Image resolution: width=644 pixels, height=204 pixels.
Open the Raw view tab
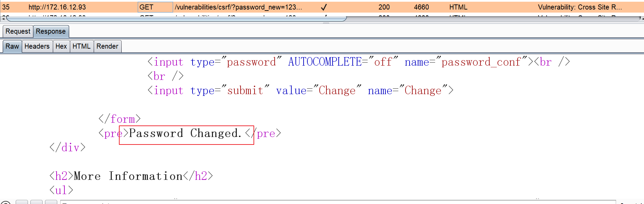[x=12, y=46]
